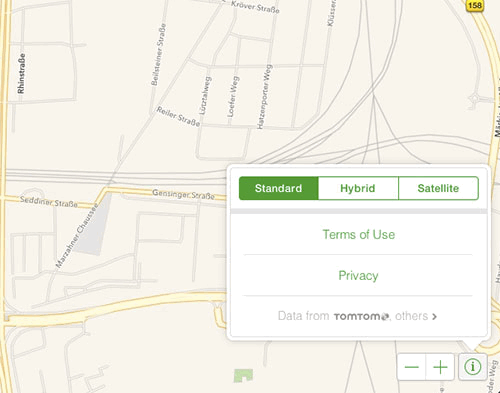Zoom out with the minus button
The height and width of the screenshot is (393, 500).
412,367
